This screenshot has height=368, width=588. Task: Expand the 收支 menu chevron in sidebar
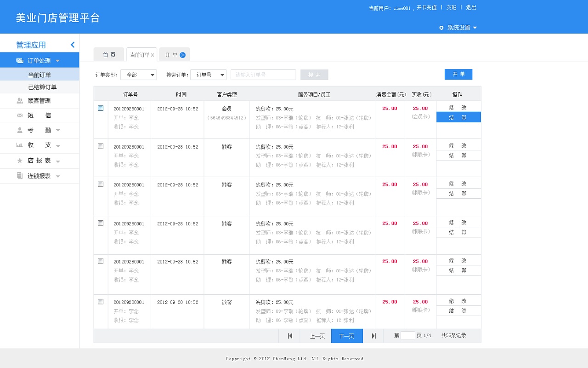click(x=57, y=146)
